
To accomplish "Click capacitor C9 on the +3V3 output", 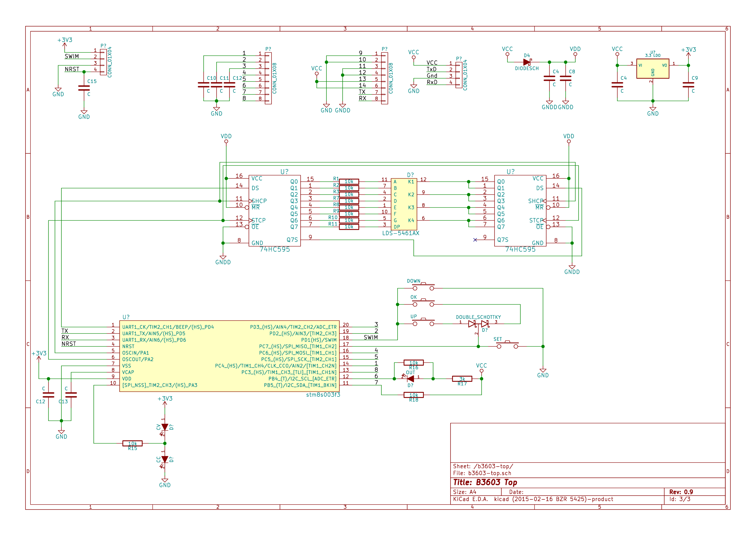I will tap(688, 85).
